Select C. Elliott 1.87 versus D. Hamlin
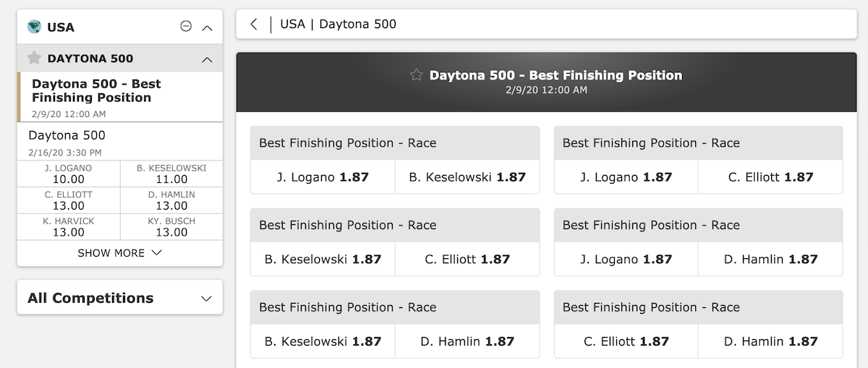 [626, 342]
